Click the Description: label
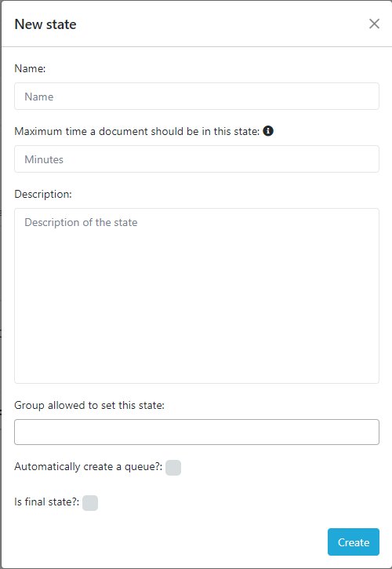 coord(43,194)
